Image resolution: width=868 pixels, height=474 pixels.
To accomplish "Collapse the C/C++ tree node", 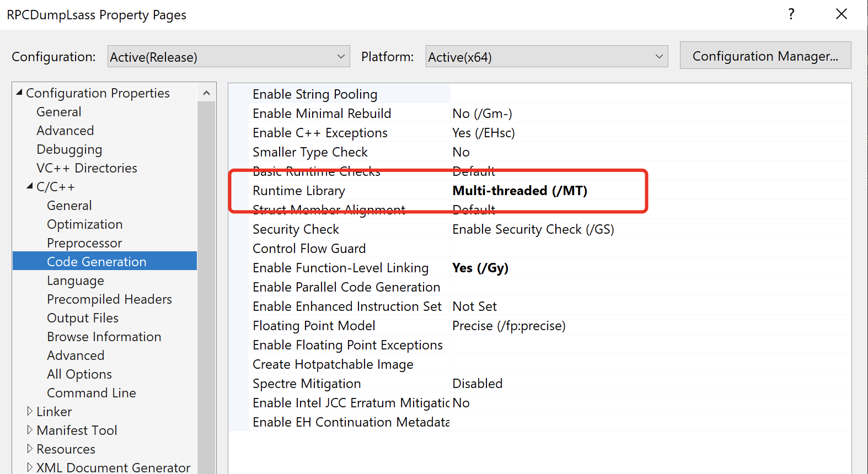I will (30, 187).
